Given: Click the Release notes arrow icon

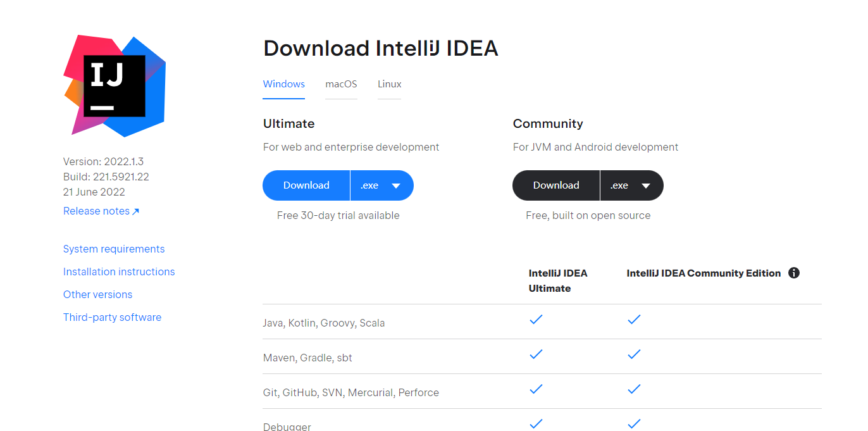Looking at the screenshot, I should pyautogui.click(x=135, y=211).
